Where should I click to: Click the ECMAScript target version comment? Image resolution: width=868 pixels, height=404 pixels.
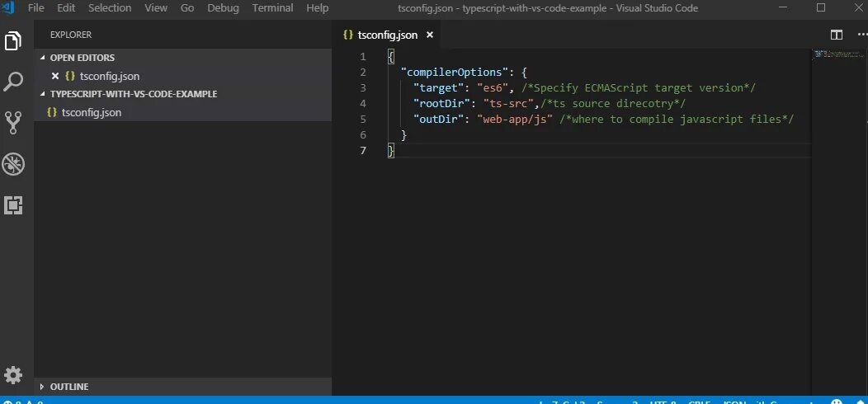coord(639,88)
